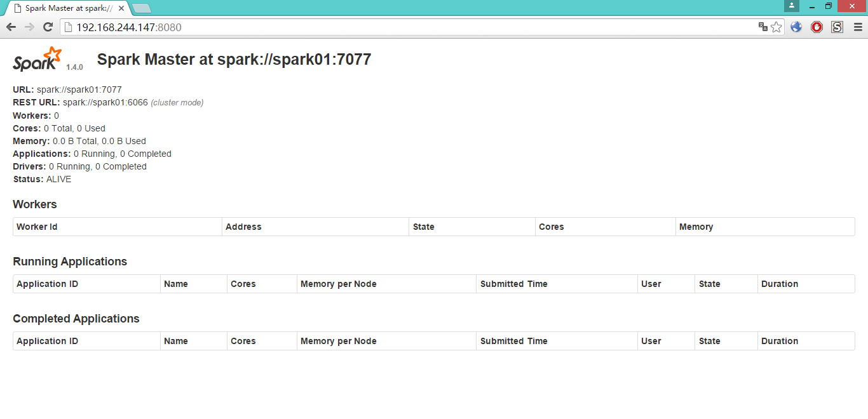Focus the address bar showing 192.168.244.147:8080
The width and height of the screenshot is (868, 419).
(x=407, y=27)
